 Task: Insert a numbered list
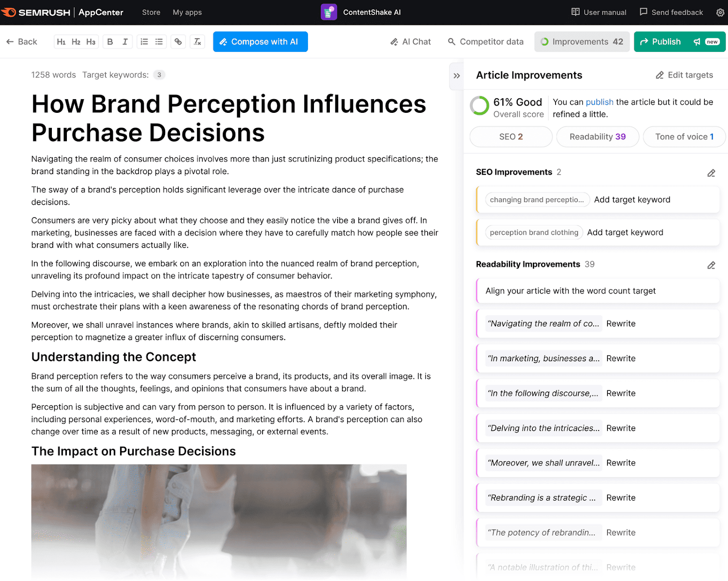[x=144, y=41]
